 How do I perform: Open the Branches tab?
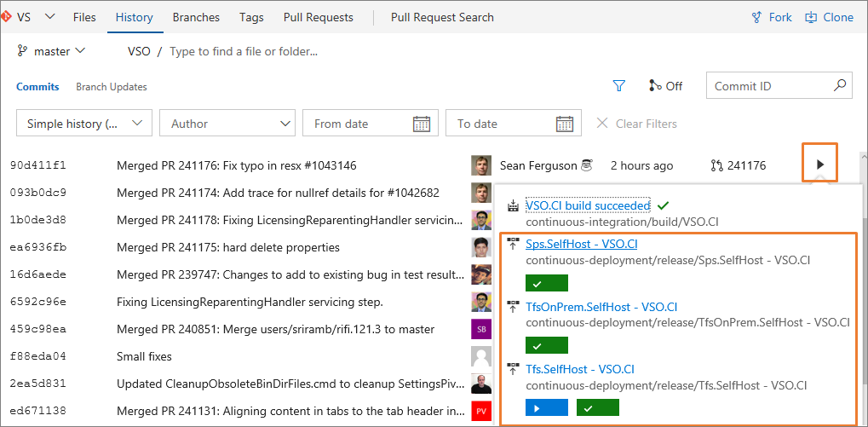click(196, 17)
